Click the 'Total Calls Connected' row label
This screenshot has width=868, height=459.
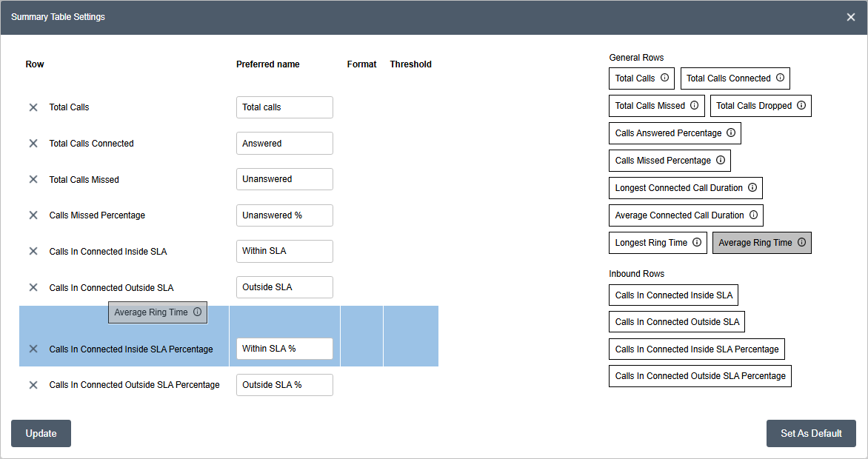point(91,144)
